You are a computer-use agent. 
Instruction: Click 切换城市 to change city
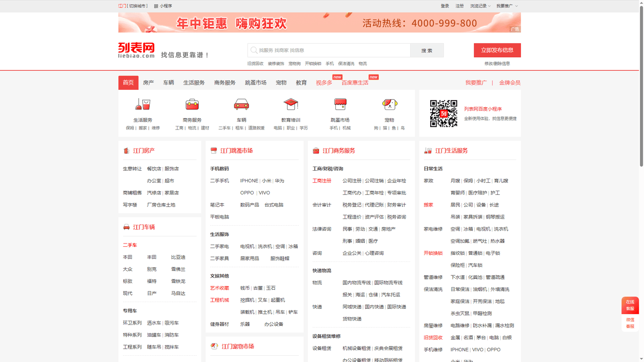(x=138, y=6)
